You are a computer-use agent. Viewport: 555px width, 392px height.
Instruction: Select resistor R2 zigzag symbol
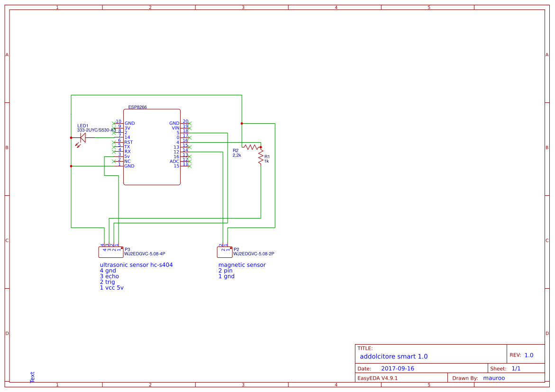251,146
